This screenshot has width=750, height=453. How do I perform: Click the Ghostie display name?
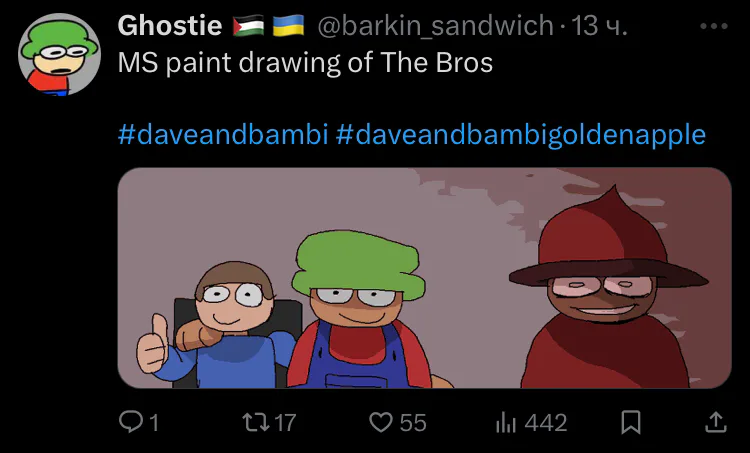coord(170,25)
